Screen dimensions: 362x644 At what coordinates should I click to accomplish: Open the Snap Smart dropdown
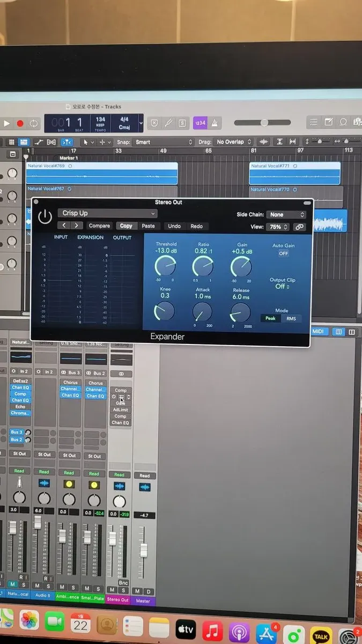click(163, 142)
